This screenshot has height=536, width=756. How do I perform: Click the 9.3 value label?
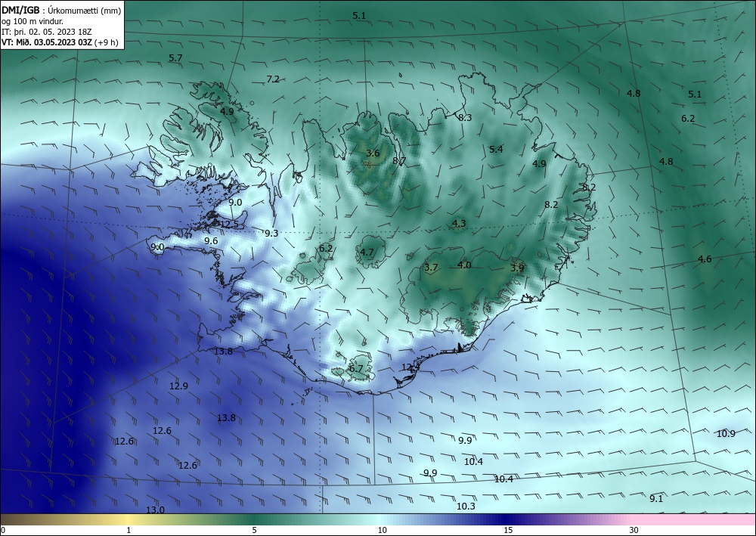pos(271,234)
